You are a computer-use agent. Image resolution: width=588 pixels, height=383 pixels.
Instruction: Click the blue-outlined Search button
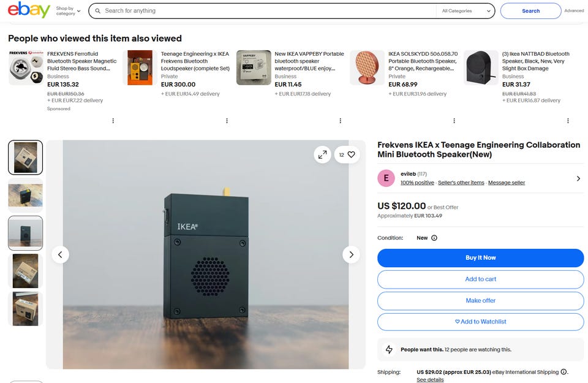point(530,11)
